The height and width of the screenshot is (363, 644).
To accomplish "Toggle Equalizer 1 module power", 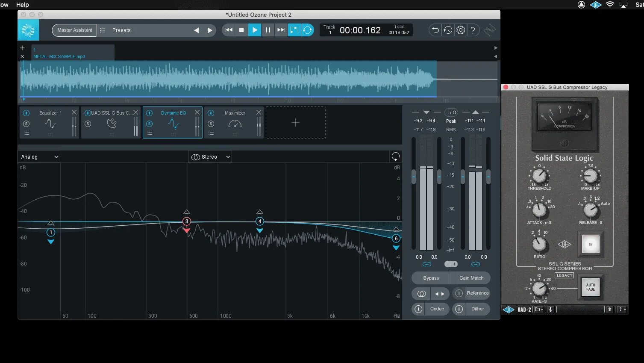I will [26, 113].
